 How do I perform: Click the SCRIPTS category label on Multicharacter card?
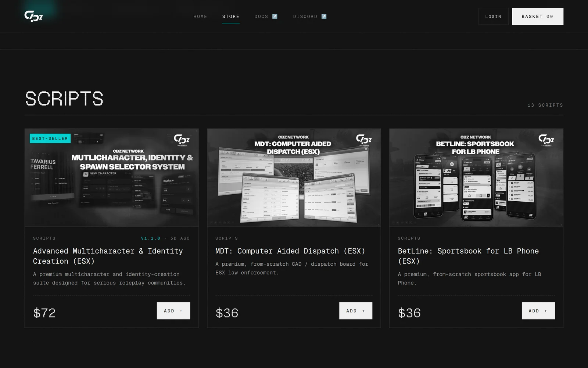click(44, 238)
